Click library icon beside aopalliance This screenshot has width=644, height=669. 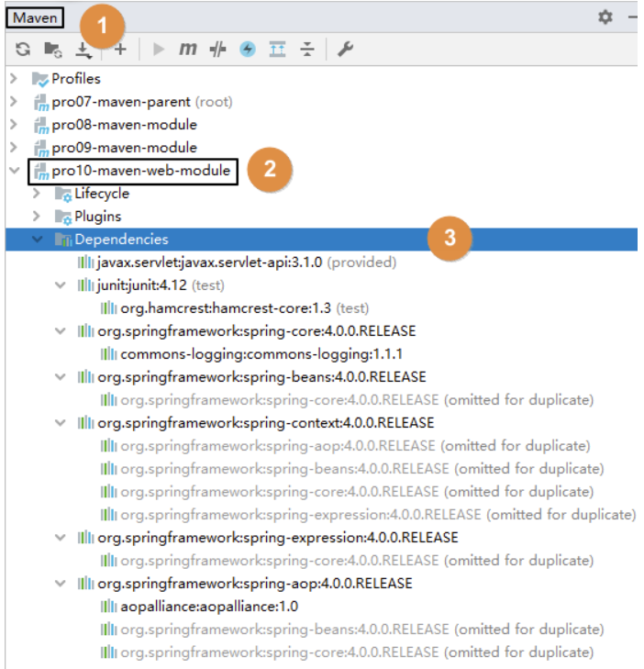(x=109, y=607)
